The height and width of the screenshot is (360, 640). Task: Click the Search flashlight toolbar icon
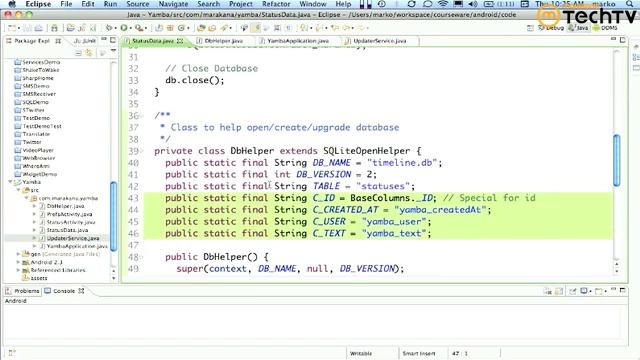coord(224,28)
